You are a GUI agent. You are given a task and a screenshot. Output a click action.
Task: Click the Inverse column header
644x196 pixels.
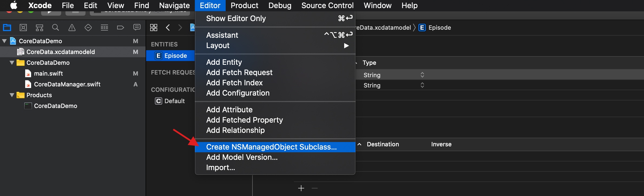click(441, 144)
